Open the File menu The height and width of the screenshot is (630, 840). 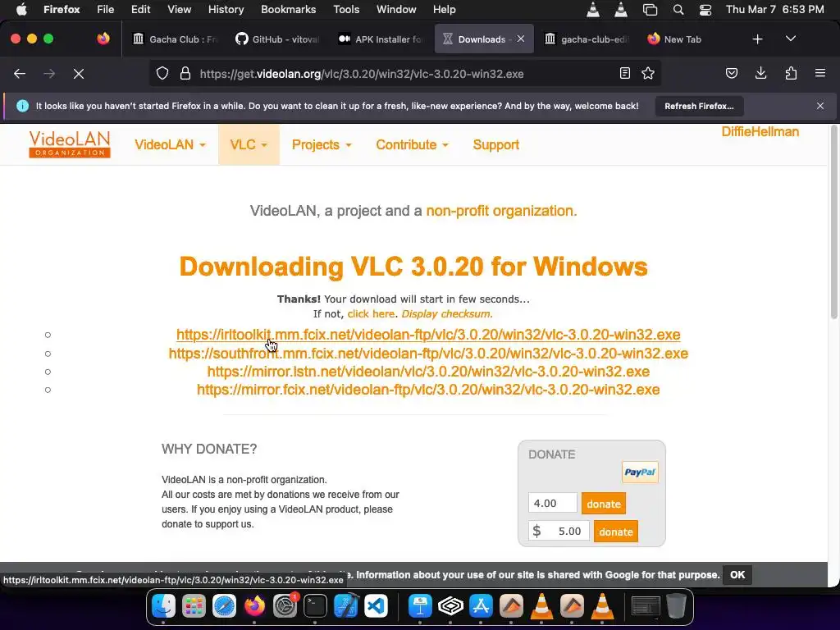[105, 10]
